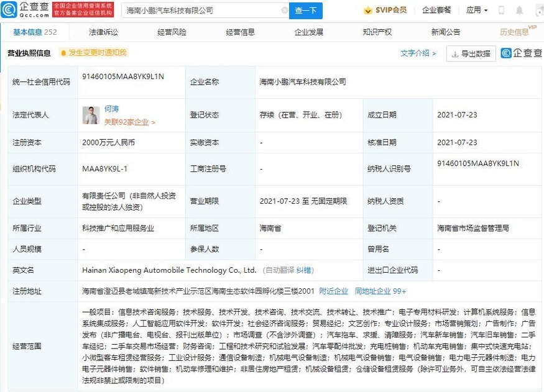
Task: Click the 进出口企业代码 label
Action: 392,270
